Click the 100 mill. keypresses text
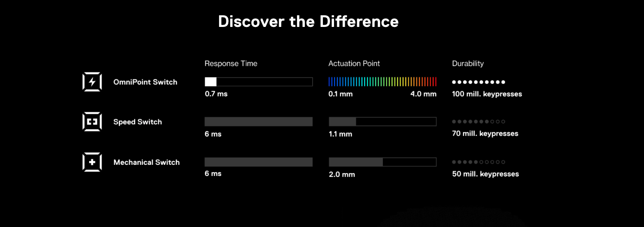Screen dimensions: 644x227 487,94
